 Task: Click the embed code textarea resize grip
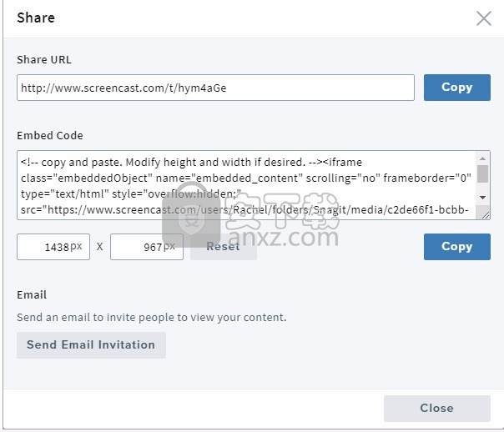point(485,214)
